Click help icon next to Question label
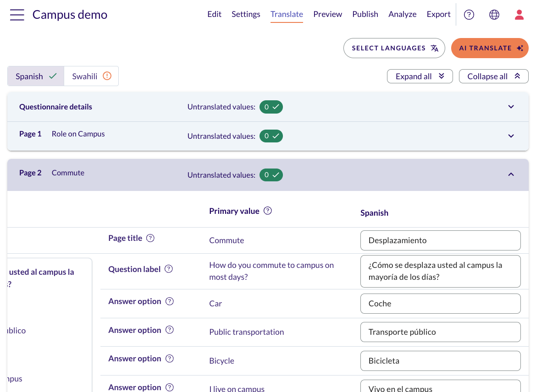Image resolution: width=536 pixels, height=392 pixels. 169,269
